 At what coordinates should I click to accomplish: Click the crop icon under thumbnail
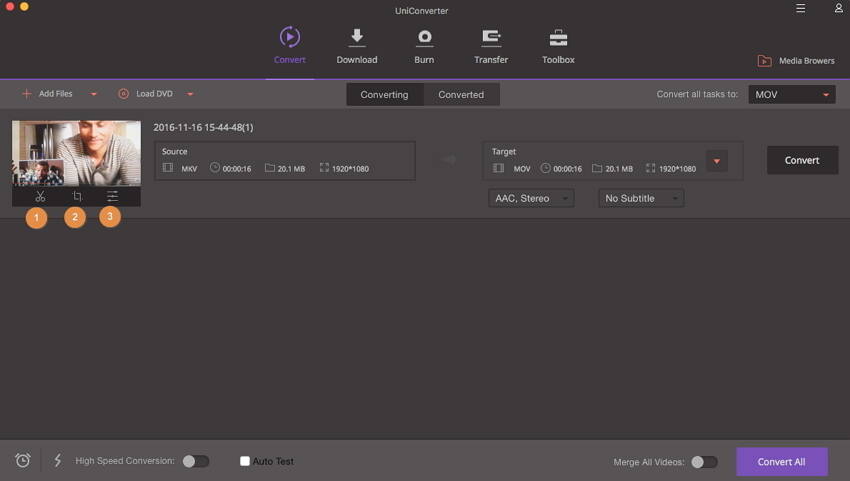(77, 196)
